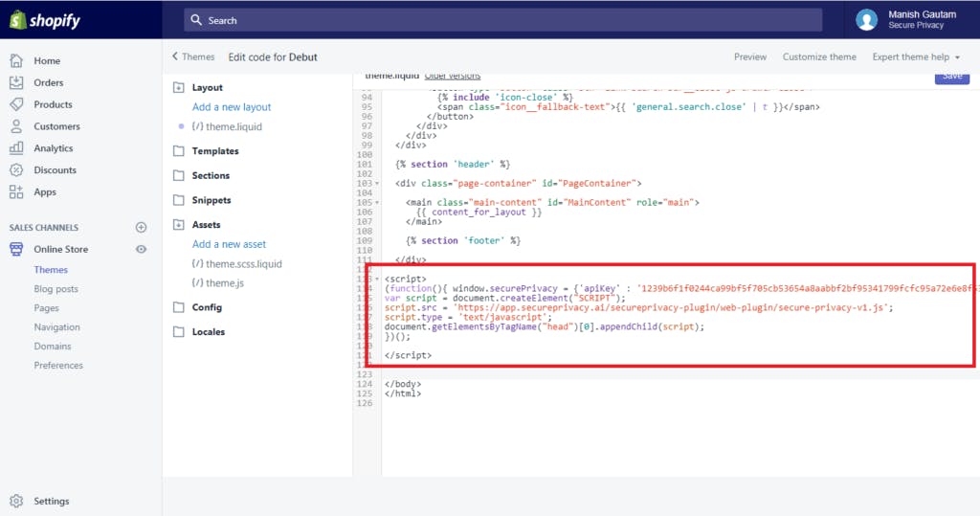980x516 pixels.
Task: View online store with eye icon
Action: [x=142, y=249]
